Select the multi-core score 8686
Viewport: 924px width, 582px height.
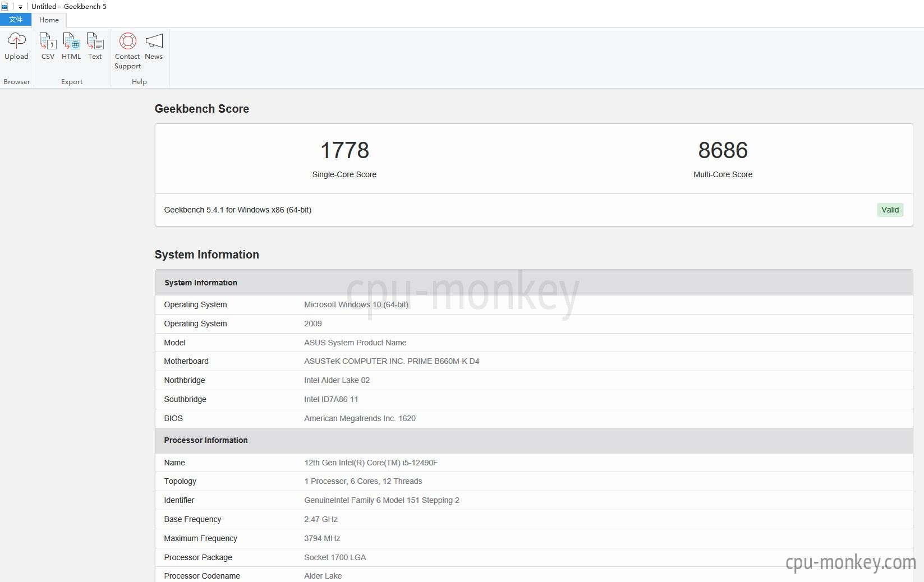point(723,150)
